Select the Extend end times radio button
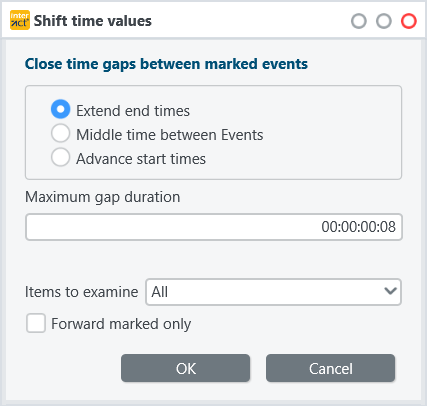Viewport: 427px width, 406px height. pyautogui.click(x=60, y=109)
